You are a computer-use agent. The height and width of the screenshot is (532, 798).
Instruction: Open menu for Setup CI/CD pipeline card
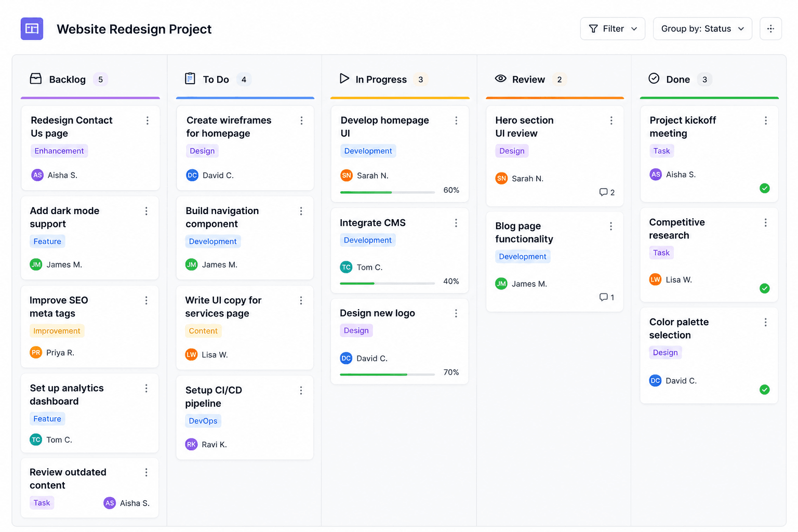pyautogui.click(x=301, y=391)
